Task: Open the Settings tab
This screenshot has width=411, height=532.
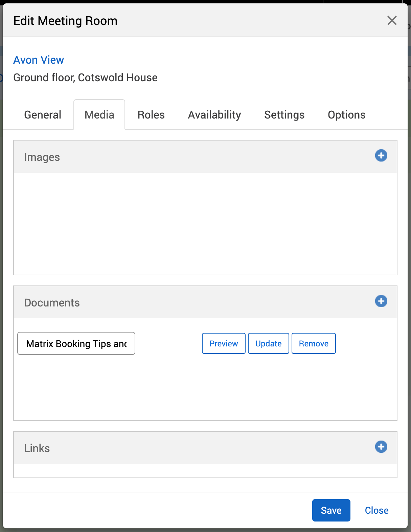Action: click(x=284, y=115)
